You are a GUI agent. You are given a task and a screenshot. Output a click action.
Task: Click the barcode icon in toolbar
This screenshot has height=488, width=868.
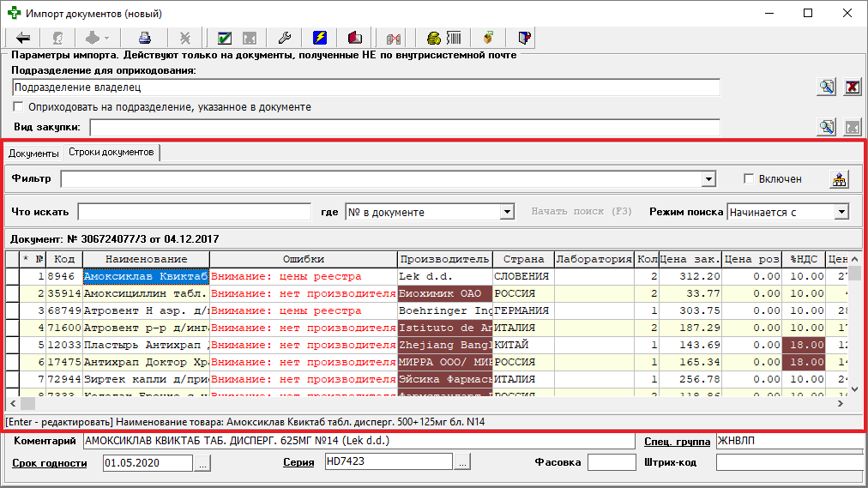pyautogui.click(x=453, y=38)
